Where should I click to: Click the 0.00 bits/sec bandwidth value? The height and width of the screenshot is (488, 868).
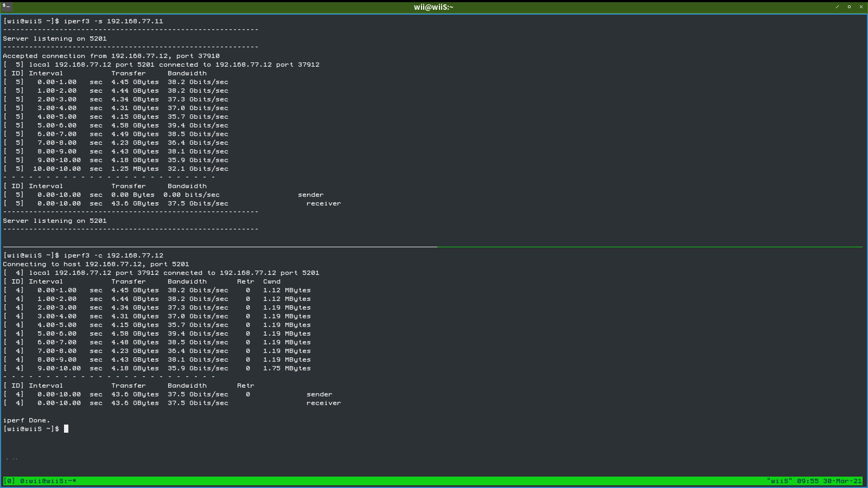[x=192, y=195]
